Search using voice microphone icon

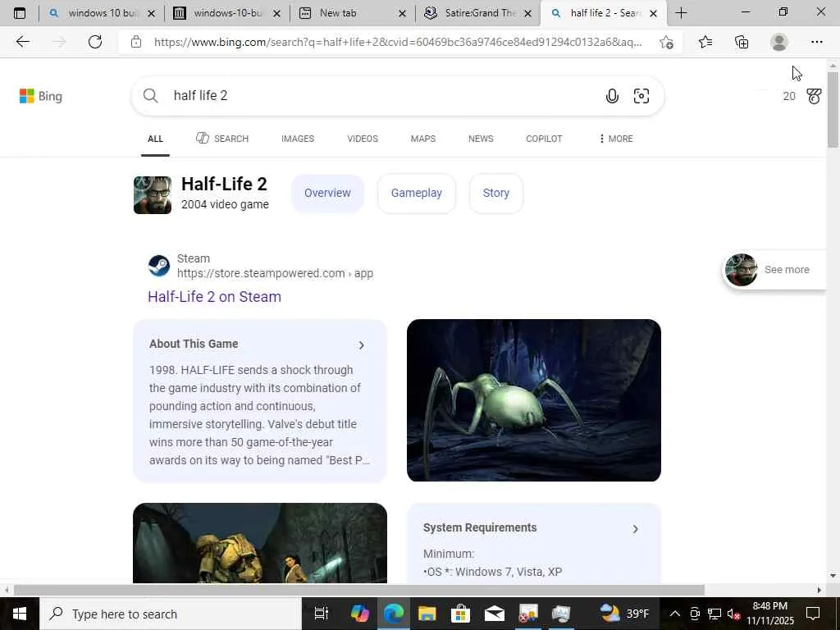pos(612,96)
